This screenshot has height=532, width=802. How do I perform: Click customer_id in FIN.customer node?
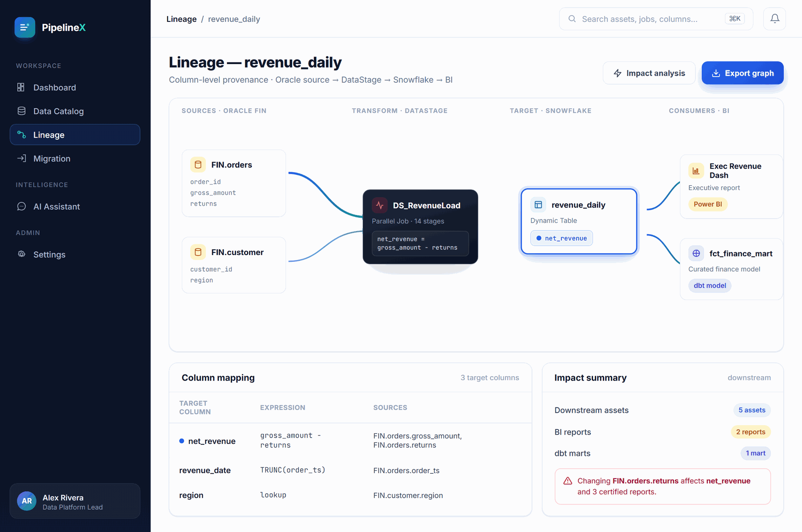pos(211,269)
